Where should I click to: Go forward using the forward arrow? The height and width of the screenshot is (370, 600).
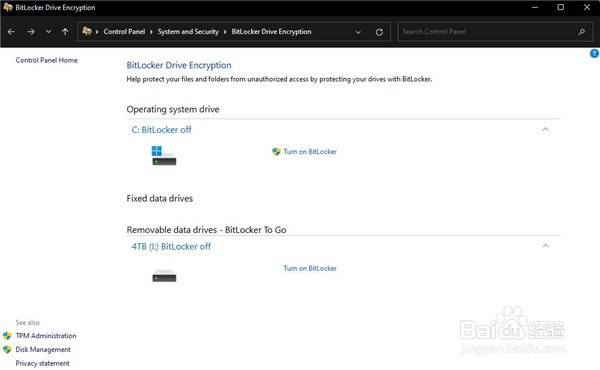[x=31, y=32]
